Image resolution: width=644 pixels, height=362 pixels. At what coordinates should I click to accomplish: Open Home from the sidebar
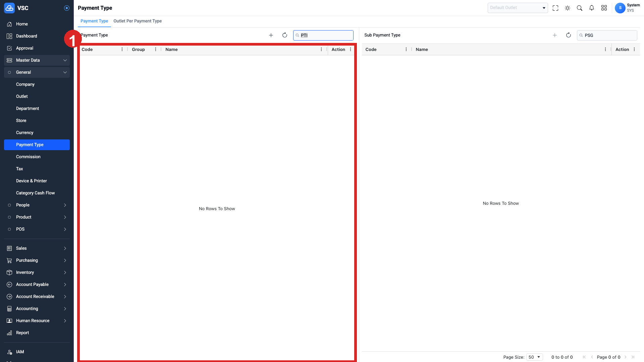pyautogui.click(x=37, y=24)
